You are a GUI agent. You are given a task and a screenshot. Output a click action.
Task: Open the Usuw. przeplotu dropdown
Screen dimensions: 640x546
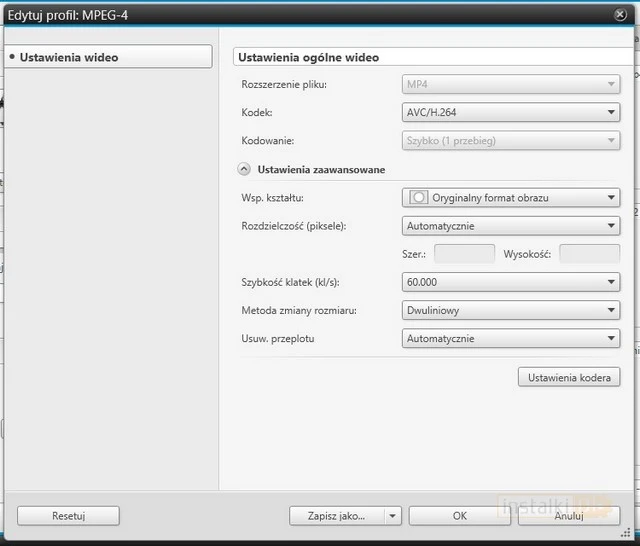pos(510,338)
